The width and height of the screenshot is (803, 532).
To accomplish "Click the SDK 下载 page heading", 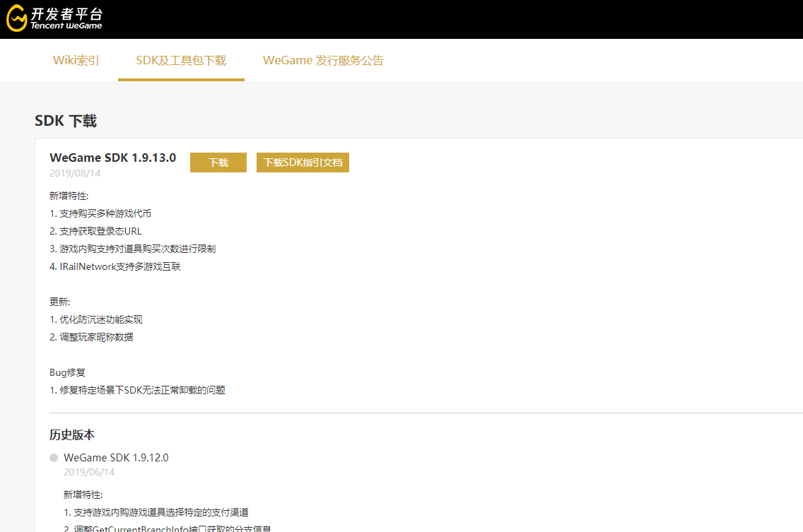I will click(x=65, y=120).
